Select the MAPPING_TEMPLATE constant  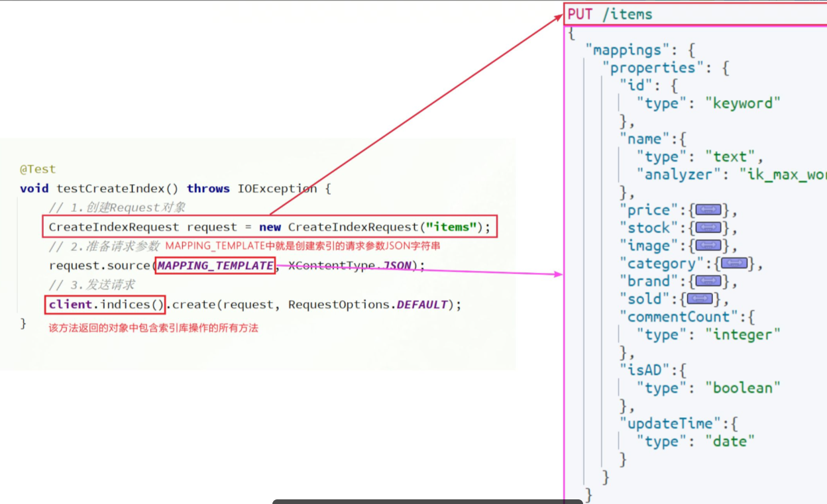[215, 266]
